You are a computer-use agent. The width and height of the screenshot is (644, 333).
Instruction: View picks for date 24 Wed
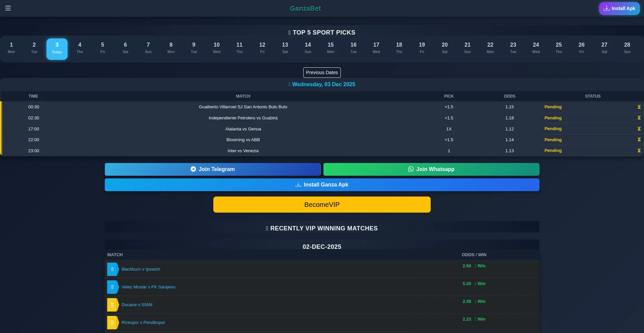[536, 48]
